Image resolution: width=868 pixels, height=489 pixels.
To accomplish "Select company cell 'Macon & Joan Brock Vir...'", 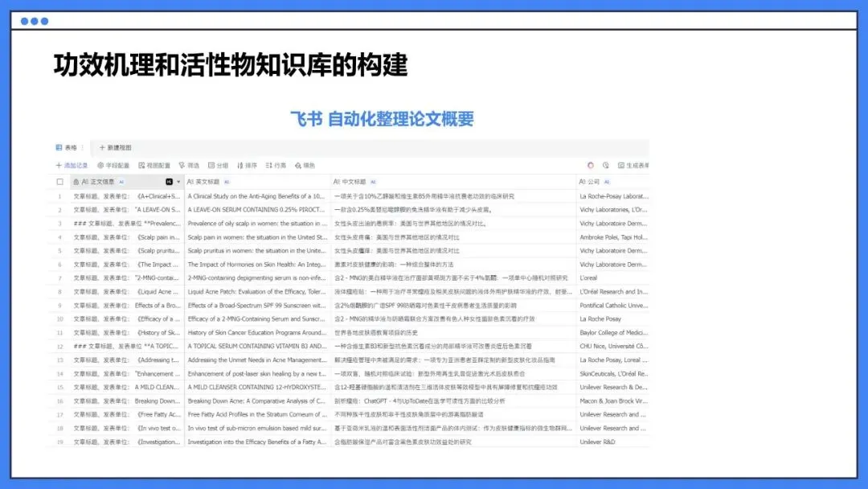I will [x=612, y=401].
